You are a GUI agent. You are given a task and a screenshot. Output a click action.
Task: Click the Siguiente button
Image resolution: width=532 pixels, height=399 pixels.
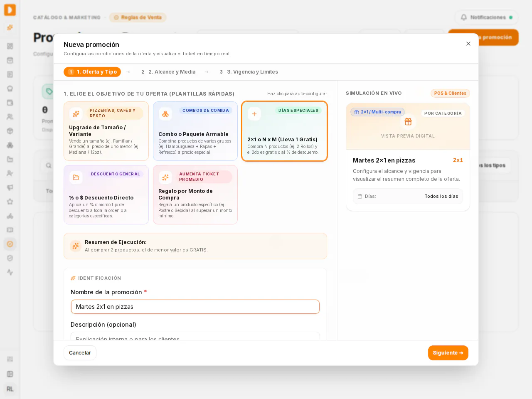pyautogui.click(x=448, y=353)
